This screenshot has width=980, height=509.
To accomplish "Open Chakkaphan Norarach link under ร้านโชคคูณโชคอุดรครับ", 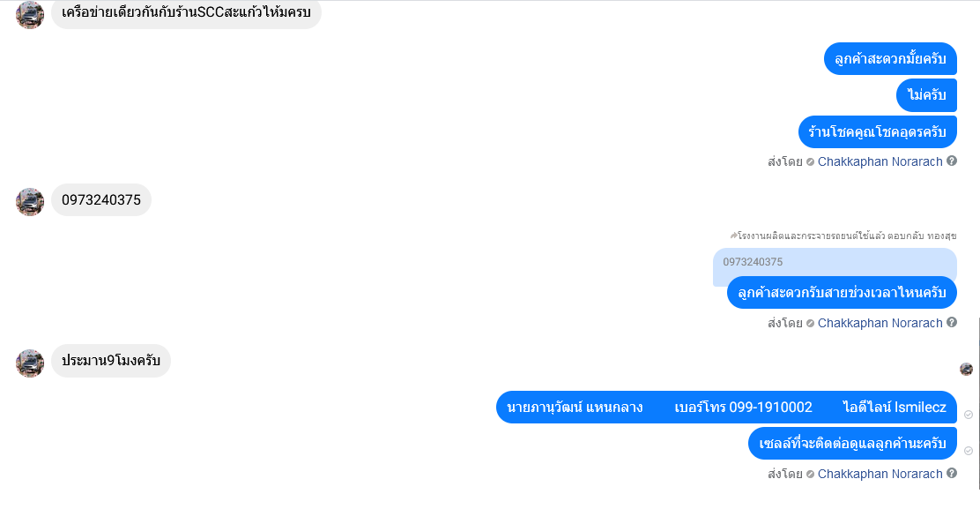I will (880, 161).
